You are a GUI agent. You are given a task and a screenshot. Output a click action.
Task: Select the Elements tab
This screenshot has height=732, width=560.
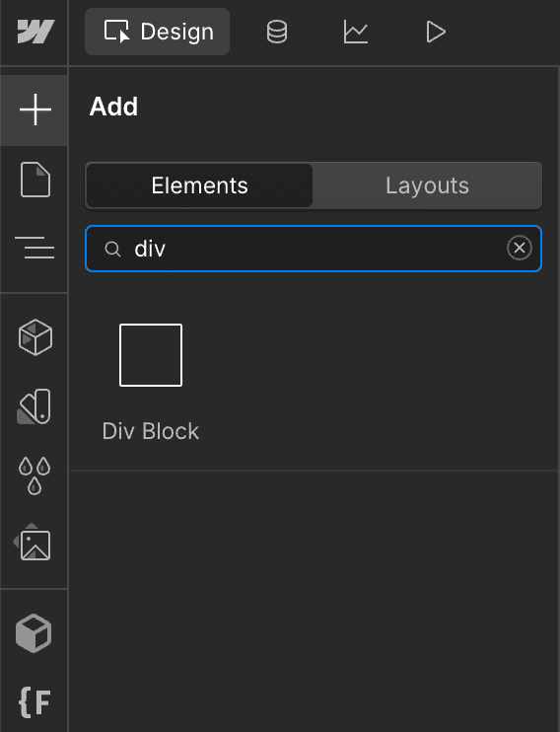[x=199, y=185]
